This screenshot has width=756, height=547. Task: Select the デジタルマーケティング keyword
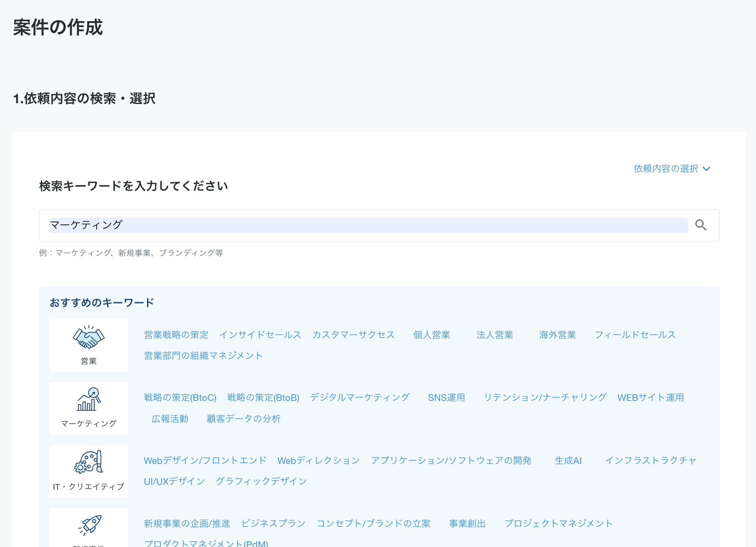point(360,397)
